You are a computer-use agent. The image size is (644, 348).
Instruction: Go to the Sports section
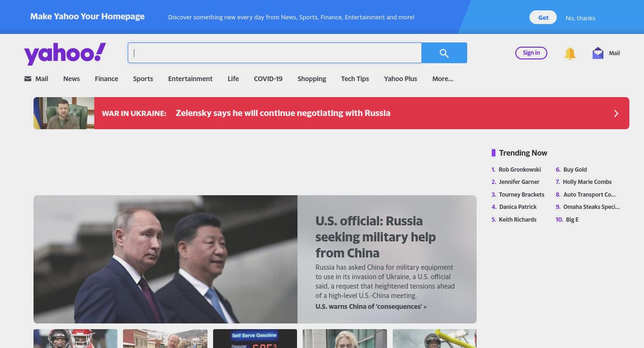(143, 79)
